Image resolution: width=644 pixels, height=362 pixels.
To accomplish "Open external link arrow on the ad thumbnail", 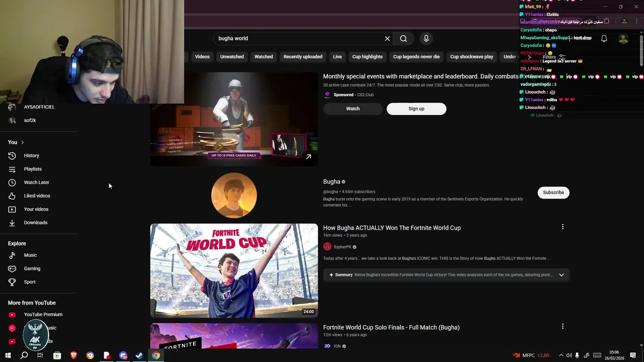I will click(308, 157).
